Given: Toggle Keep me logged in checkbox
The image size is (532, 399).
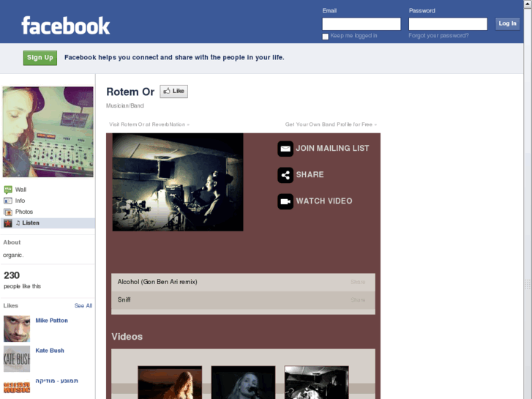Looking at the screenshot, I should pos(325,37).
